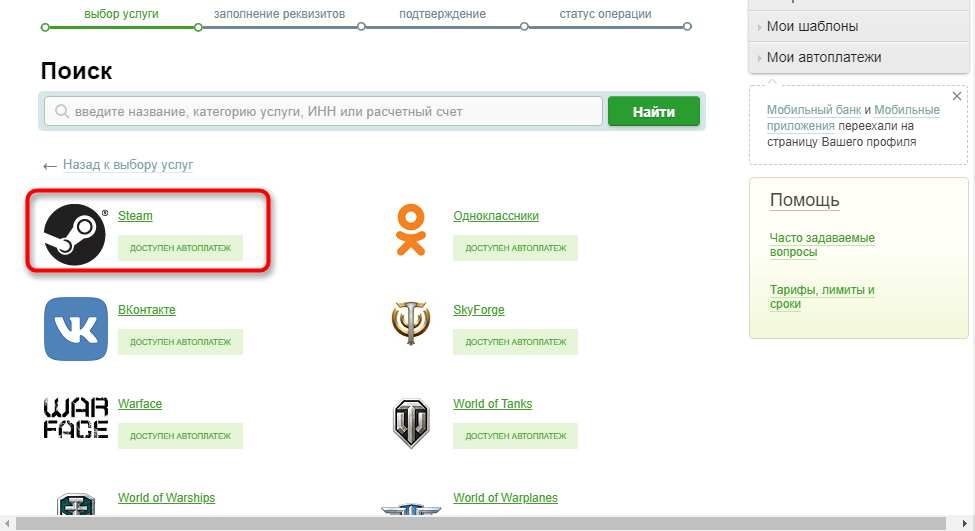The image size is (975, 531).
Task: Expand Мои автоплатежи sidebar section
Action: tap(859, 57)
